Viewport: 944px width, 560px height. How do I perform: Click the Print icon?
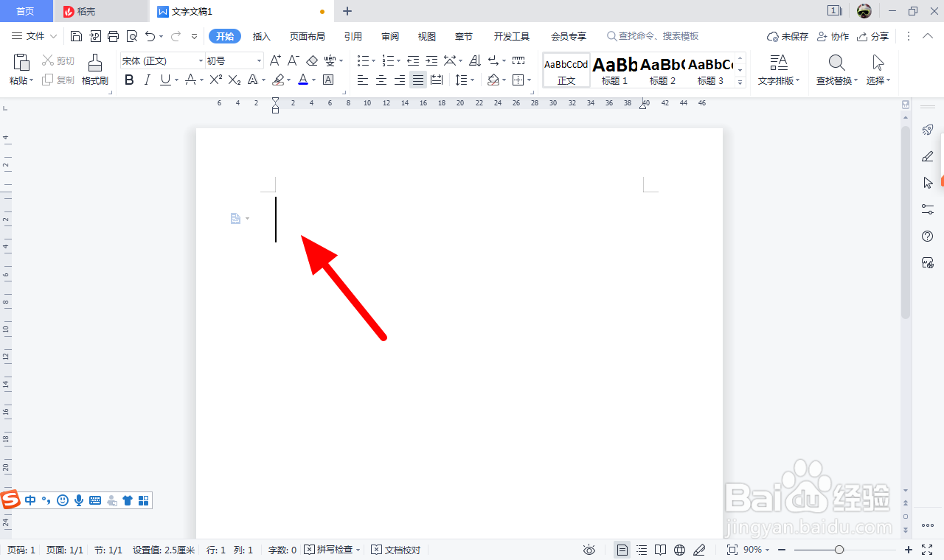pos(114,36)
